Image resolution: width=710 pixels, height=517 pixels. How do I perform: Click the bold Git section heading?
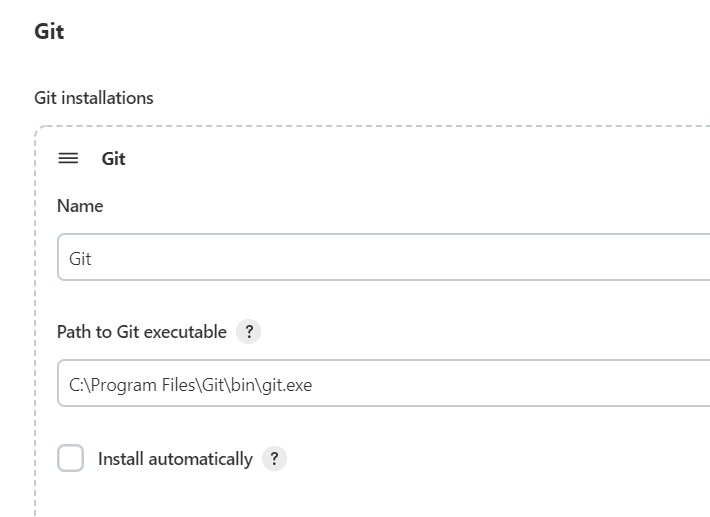pyautogui.click(x=49, y=31)
